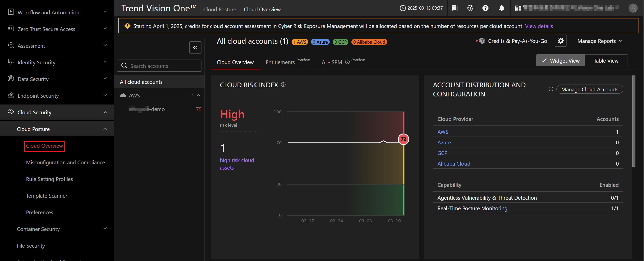Click the Manage Cloud Accounts button

(589, 90)
